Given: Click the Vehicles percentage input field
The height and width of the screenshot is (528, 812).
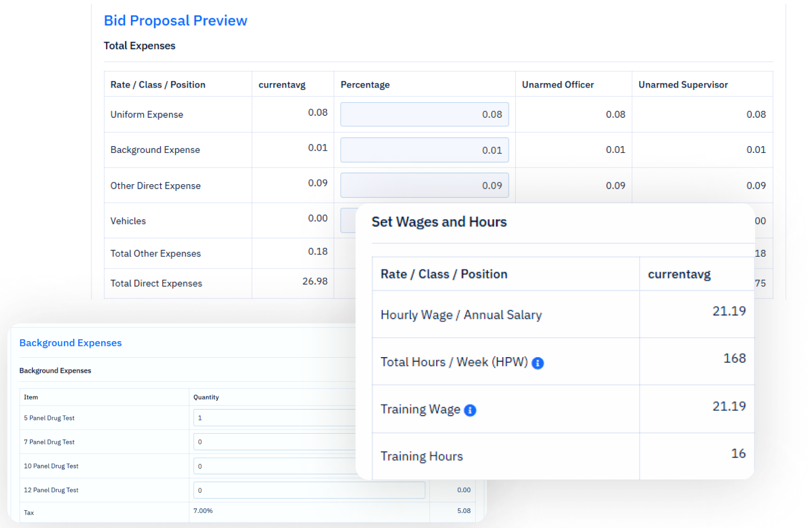Looking at the screenshot, I should coord(348,220).
